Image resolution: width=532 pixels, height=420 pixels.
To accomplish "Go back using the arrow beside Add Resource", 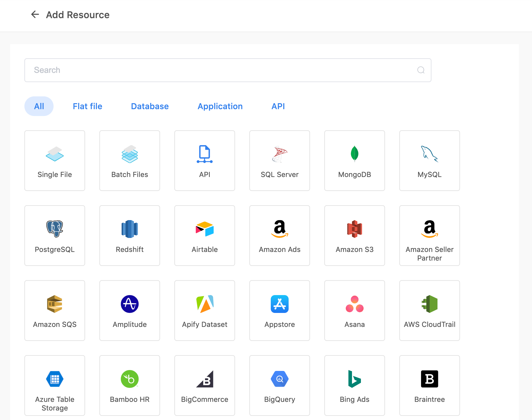I will pyautogui.click(x=35, y=14).
